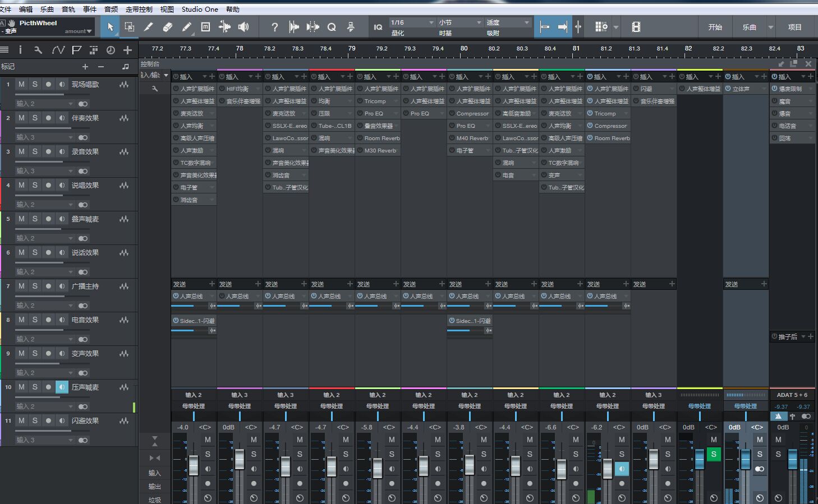Add a marker with the plus button
The image size is (818, 504).
85,67
